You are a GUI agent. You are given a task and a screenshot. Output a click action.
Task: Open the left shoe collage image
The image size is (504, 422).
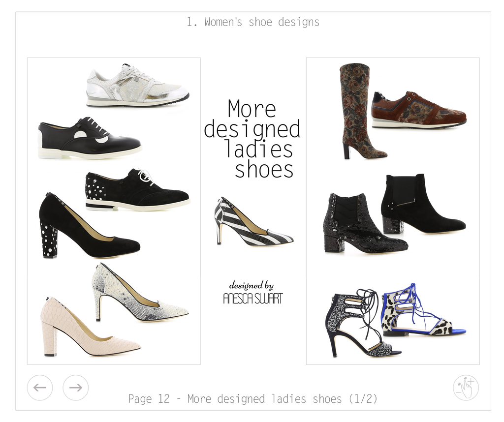coord(114,211)
